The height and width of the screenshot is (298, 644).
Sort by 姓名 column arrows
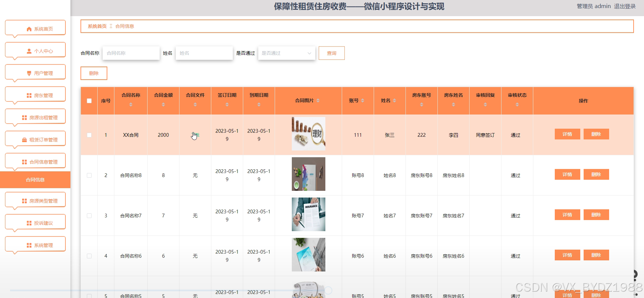click(394, 101)
